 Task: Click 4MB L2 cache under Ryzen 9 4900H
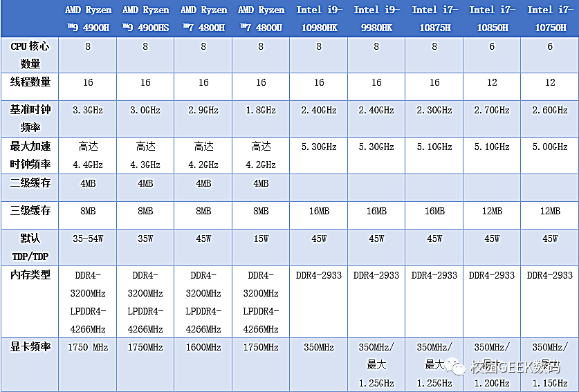[x=88, y=183]
